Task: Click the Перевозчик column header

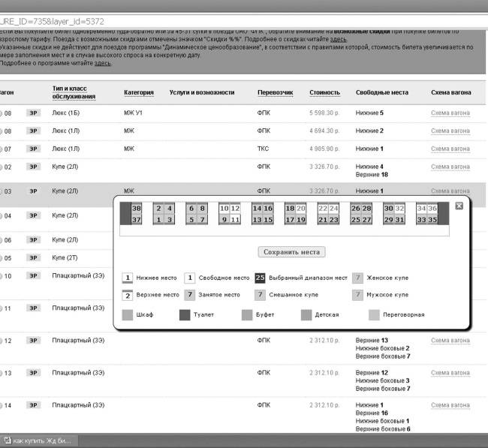Action: [275, 92]
